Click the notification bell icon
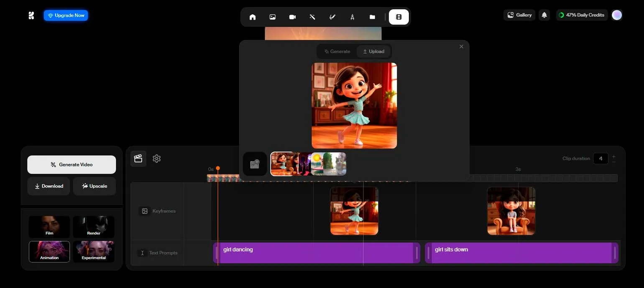Viewport: 644px width, 288px height. tap(544, 15)
